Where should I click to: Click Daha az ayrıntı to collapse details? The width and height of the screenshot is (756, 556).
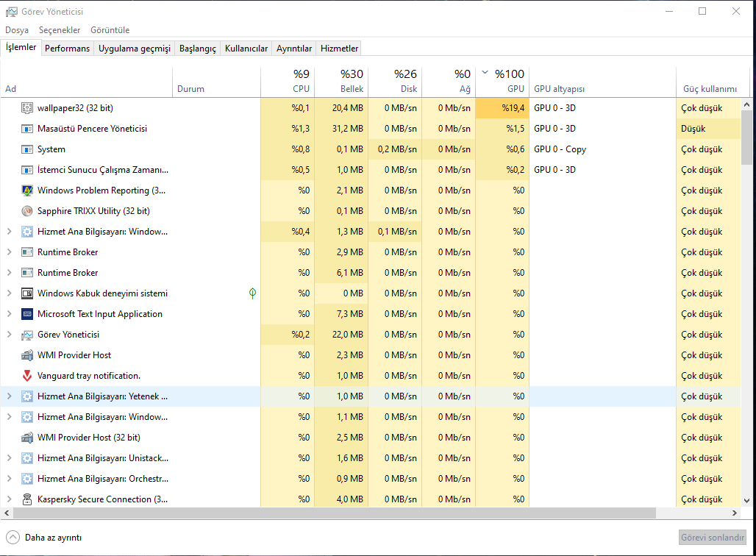(x=44, y=537)
